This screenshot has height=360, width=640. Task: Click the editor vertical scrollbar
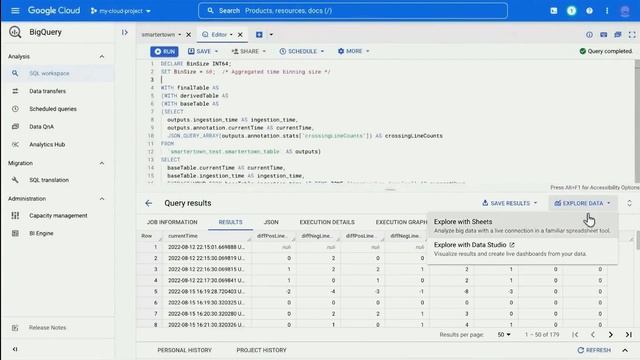pyautogui.click(x=637, y=121)
